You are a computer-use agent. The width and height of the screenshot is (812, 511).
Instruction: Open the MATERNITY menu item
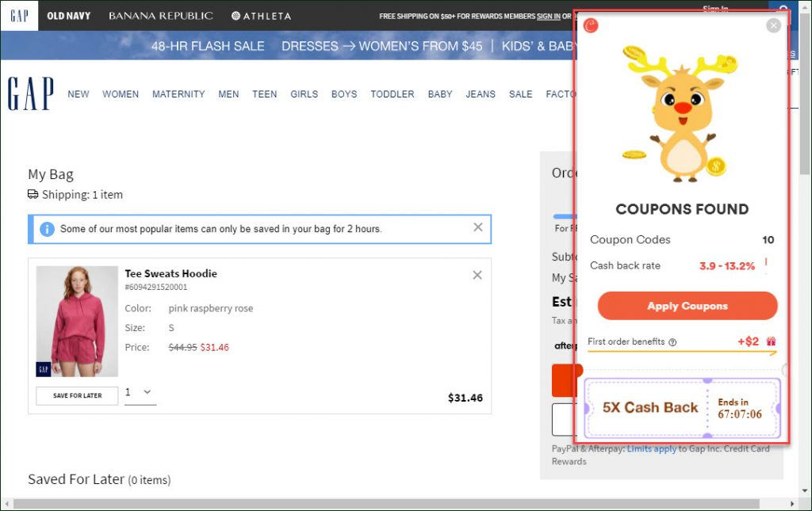point(178,94)
